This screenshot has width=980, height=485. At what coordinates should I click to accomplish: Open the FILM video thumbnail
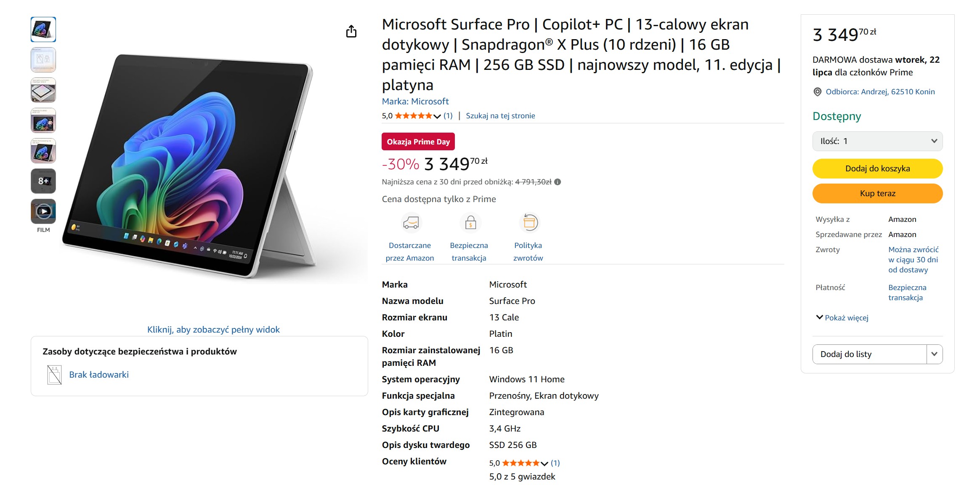43,211
